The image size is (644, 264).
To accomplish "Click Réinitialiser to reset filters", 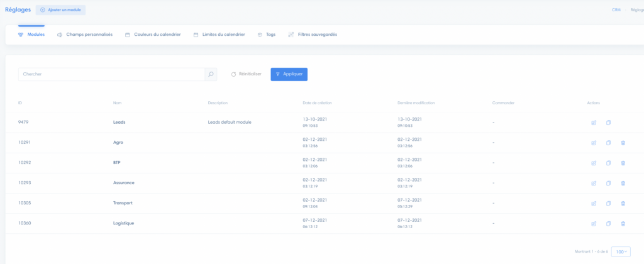I will coord(246,74).
